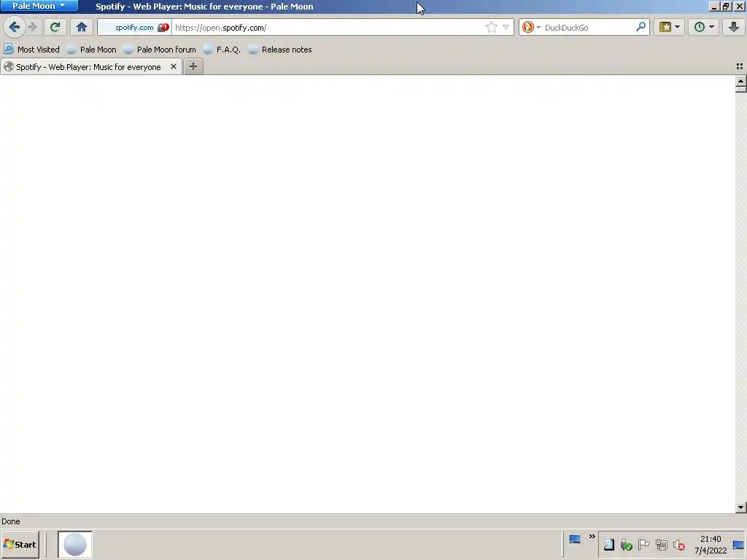Open the Bookmarks toolbar button
The image size is (747, 560).
[665, 27]
